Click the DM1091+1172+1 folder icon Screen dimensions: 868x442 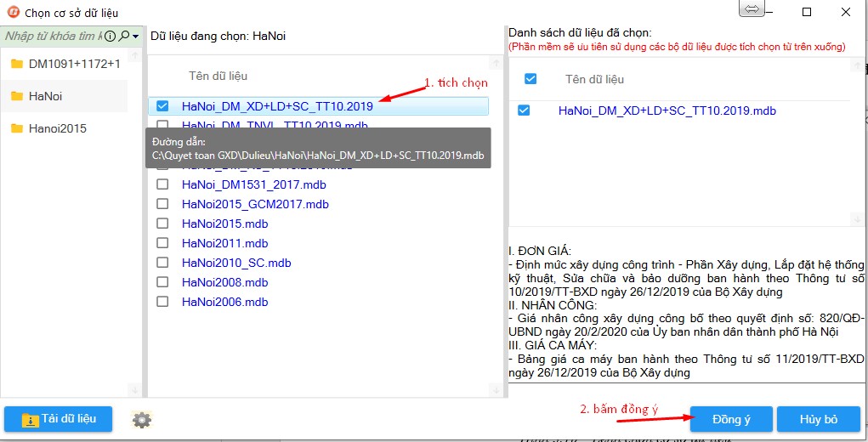click(16, 64)
